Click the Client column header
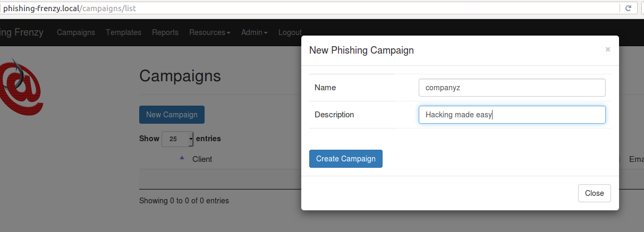644x232 pixels. point(202,159)
